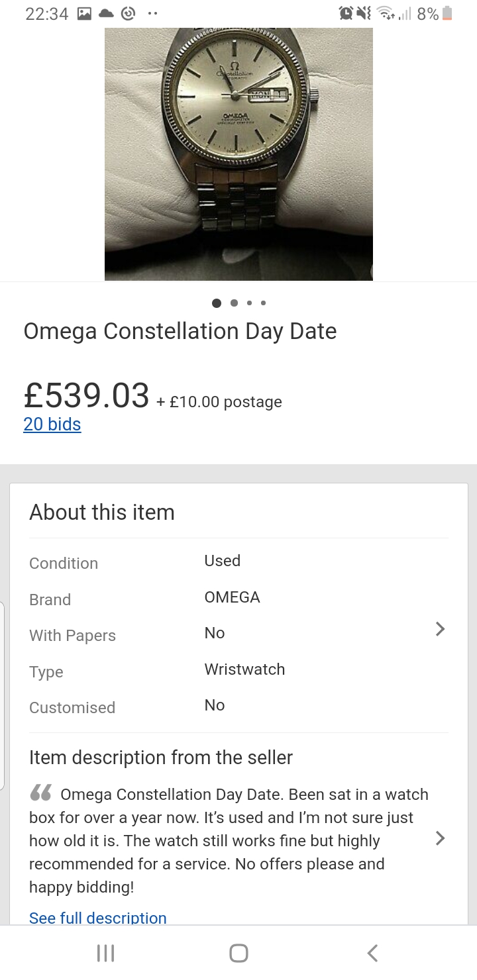
Task: Switch to the second image dot
Action: 234,303
